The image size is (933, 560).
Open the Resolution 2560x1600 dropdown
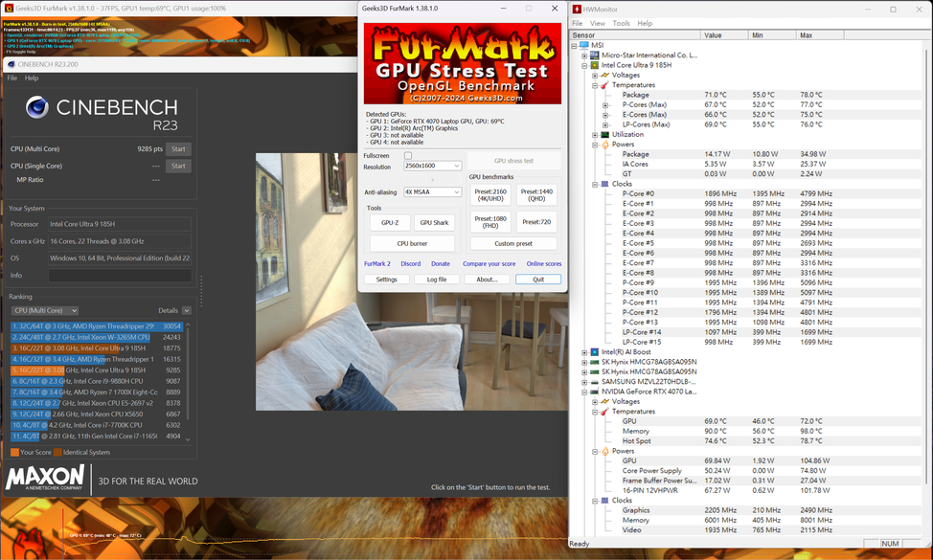433,166
